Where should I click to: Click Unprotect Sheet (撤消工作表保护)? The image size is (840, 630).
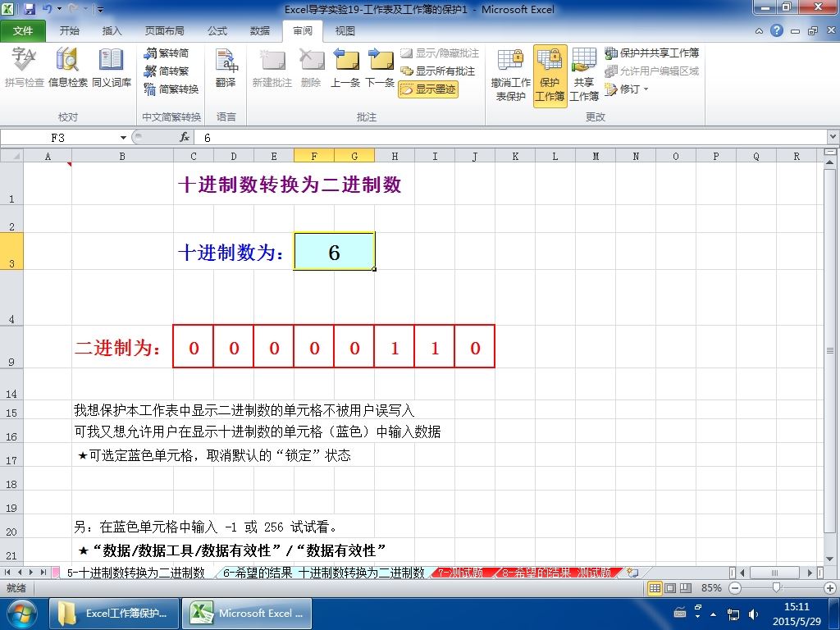[510, 75]
